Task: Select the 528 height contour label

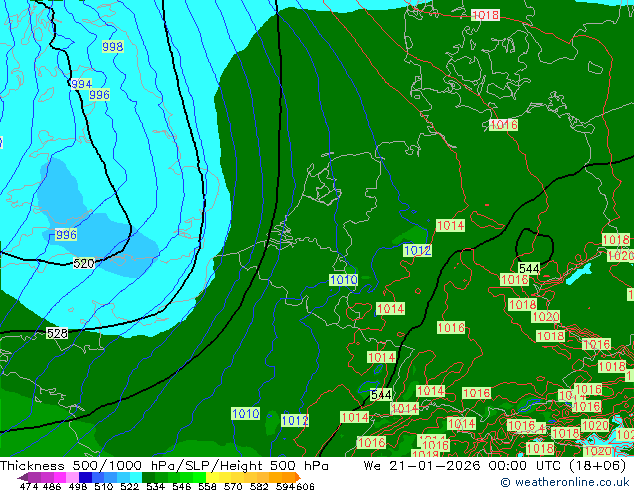Action: (57, 333)
